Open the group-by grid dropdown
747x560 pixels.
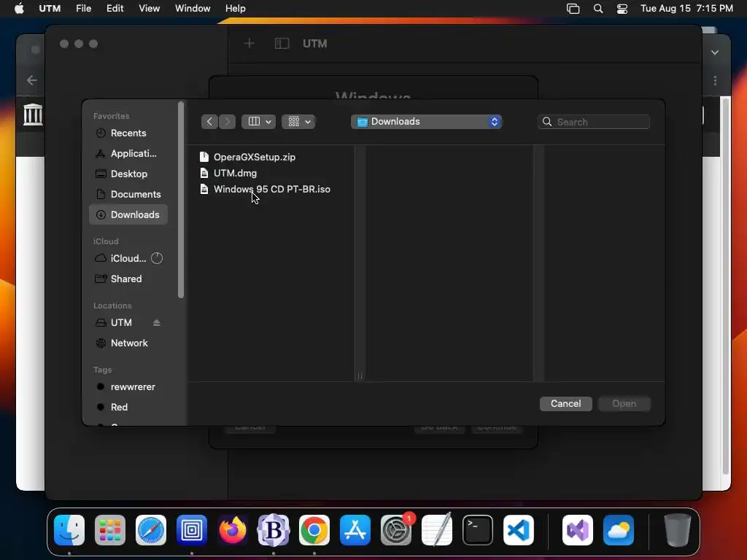coord(298,122)
